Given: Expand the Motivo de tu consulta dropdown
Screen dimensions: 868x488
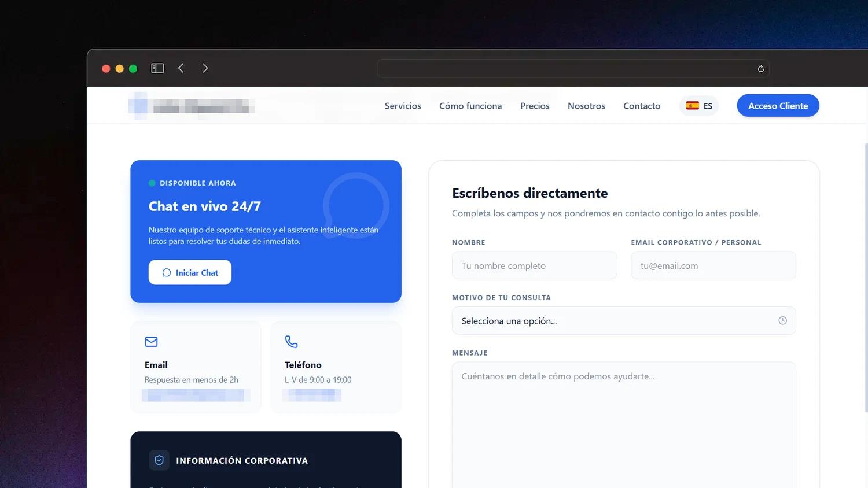Looking at the screenshot, I should click(624, 321).
